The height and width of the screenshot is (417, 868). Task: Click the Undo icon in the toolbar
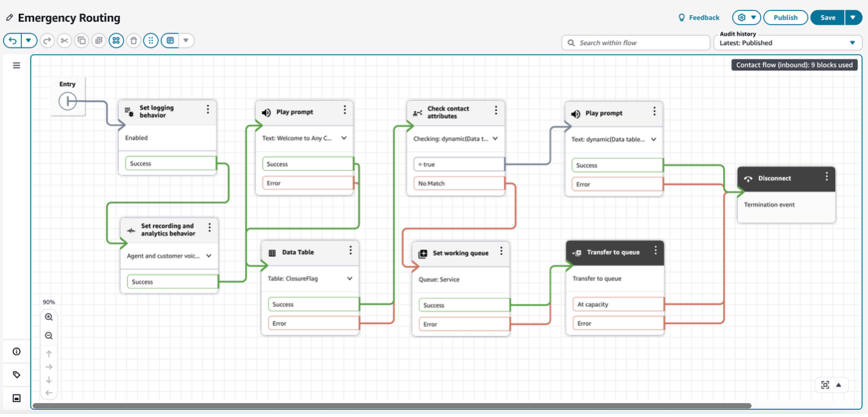click(13, 40)
